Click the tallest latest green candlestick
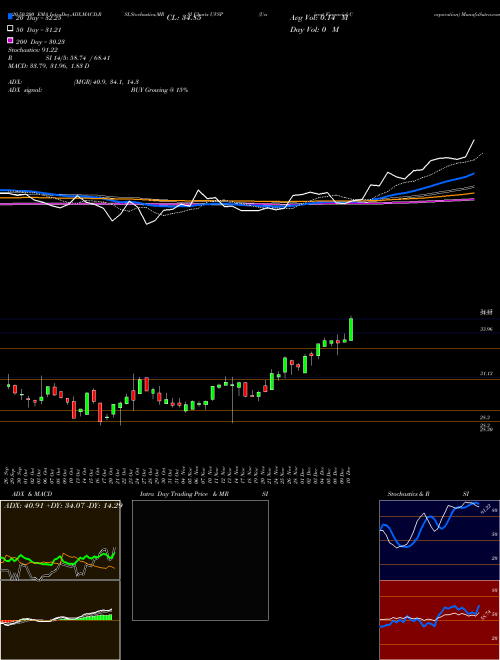 tap(351, 329)
